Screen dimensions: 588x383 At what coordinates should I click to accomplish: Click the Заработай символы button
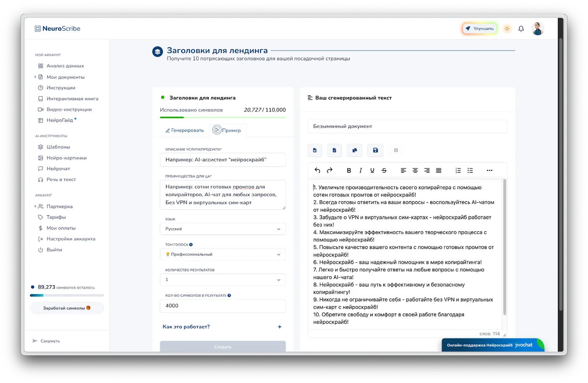point(67,308)
